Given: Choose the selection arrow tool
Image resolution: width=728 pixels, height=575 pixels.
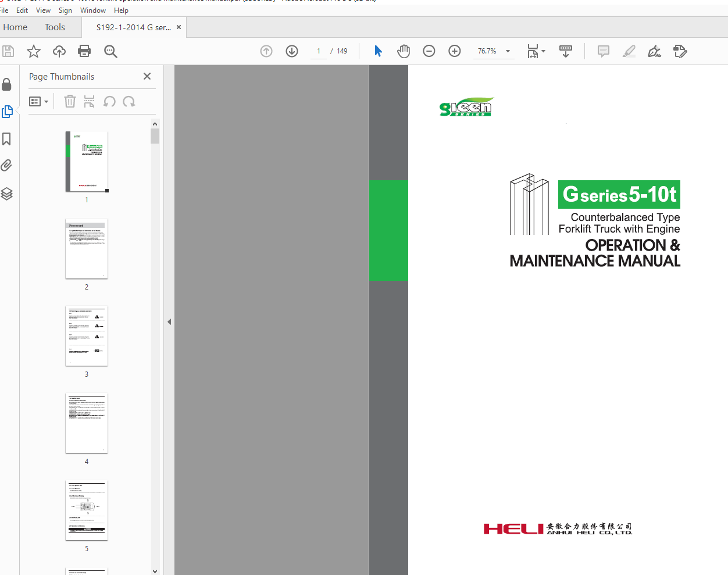Looking at the screenshot, I should (x=378, y=51).
